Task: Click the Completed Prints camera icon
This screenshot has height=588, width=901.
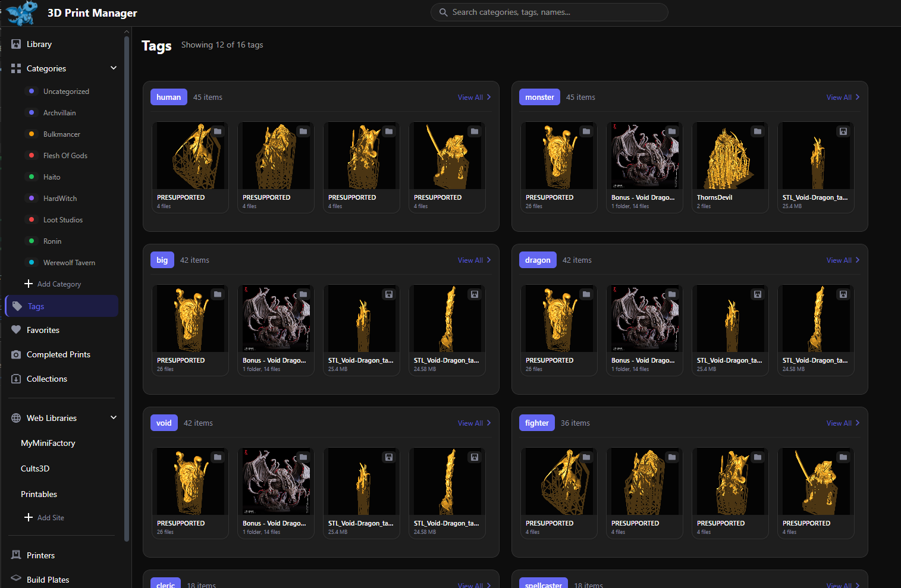Action: 16,354
